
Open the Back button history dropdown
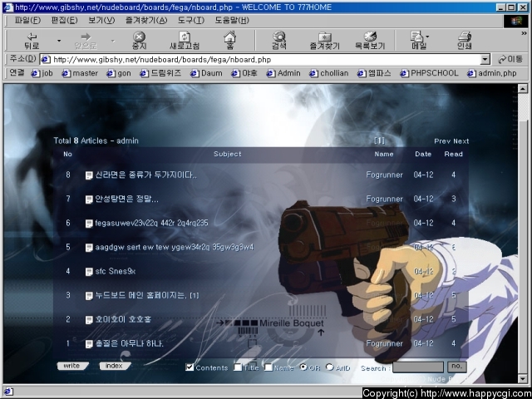[59, 41]
